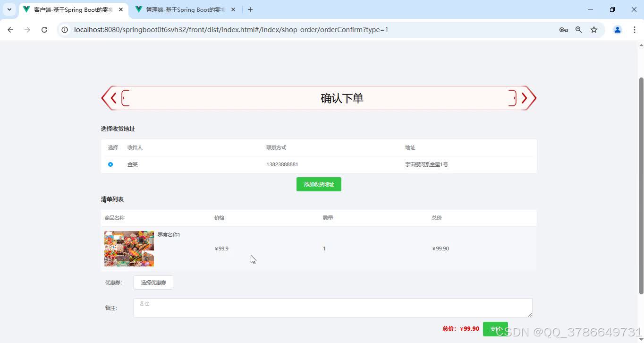Go back with the browser back arrow
This screenshot has width=644, height=343.
(10, 30)
